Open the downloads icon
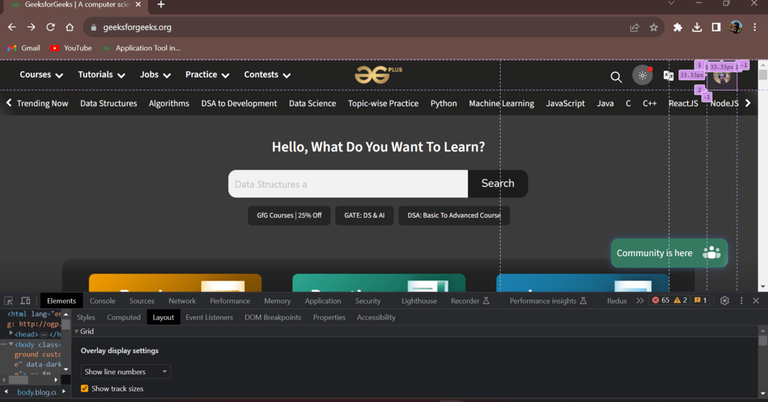Image resolution: width=768 pixels, height=402 pixels. pos(696,27)
